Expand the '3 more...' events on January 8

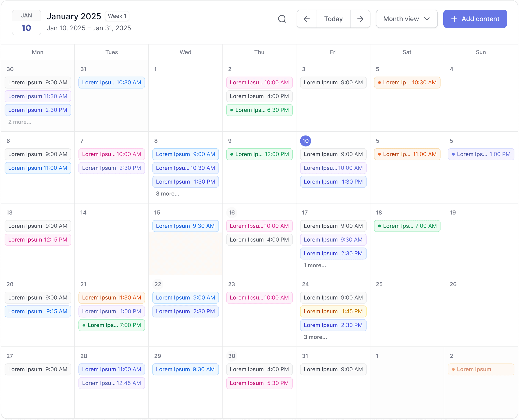point(167,193)
